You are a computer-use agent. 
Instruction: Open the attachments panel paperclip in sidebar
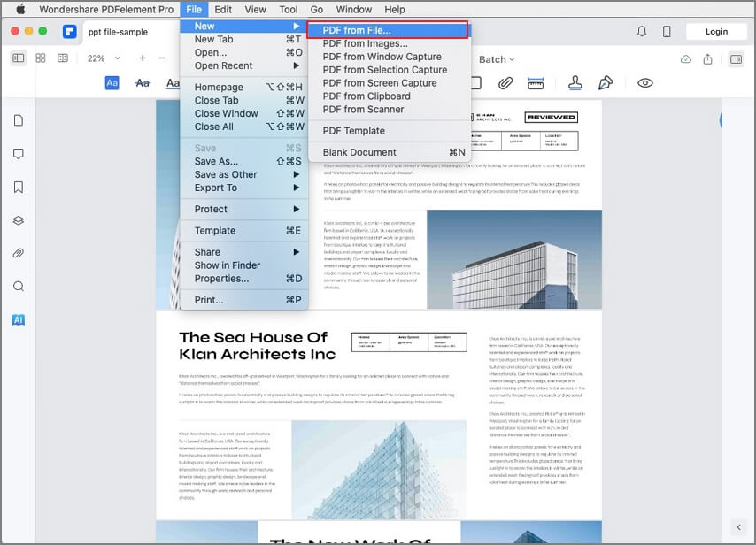pos(19,253)
